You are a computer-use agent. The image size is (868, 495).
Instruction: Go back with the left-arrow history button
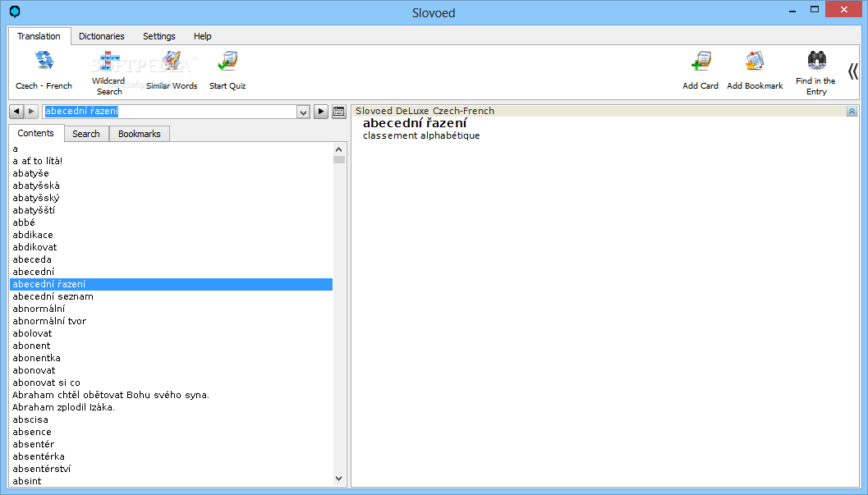pyautogui.click(x=16, y=111)
